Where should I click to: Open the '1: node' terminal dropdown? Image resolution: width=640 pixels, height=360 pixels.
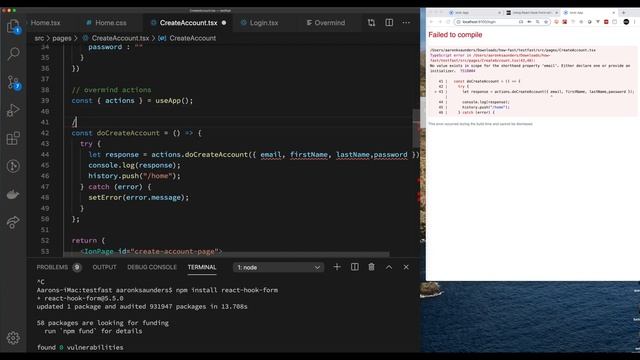[x=279, y=267]
